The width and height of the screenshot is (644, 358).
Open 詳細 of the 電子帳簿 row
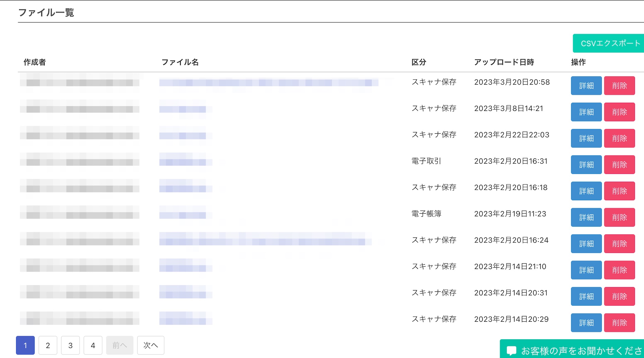coord(586,217)
